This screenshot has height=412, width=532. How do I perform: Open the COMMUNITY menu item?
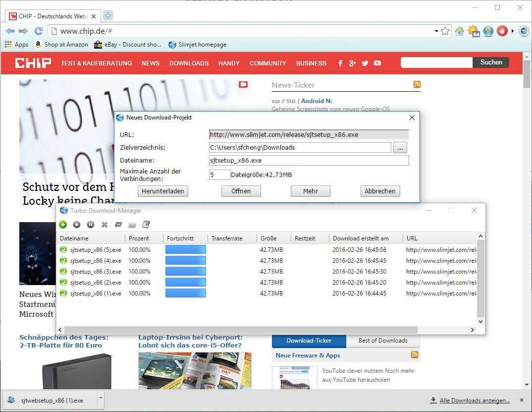(268, 63)
